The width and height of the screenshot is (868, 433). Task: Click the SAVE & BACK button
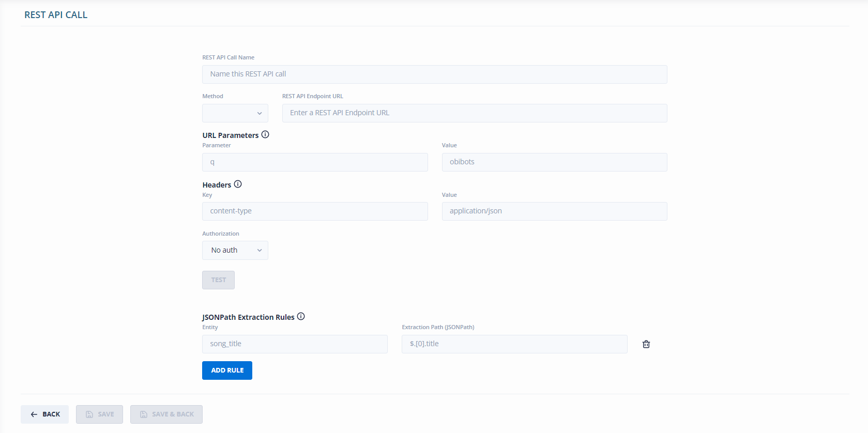[x=166, y=414]
